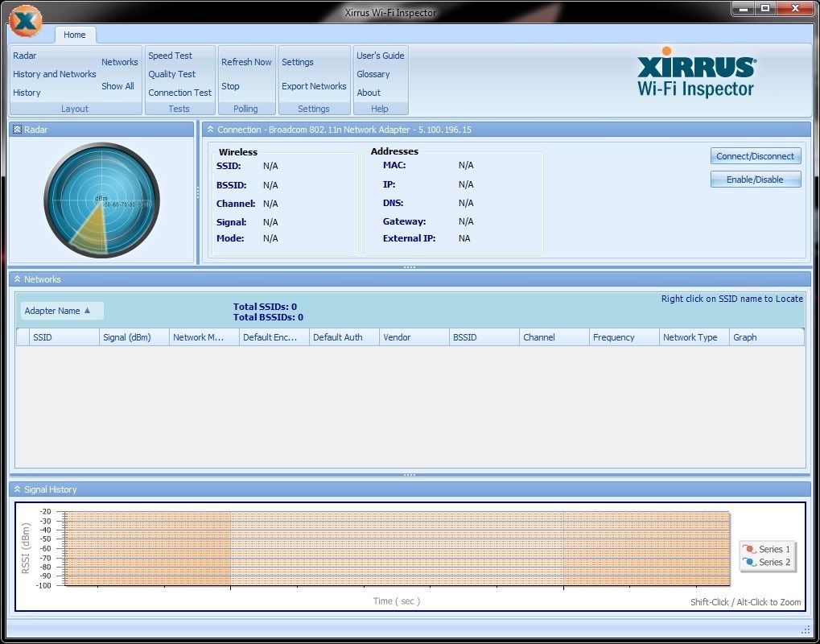820x644 pixels.
Task: Open the Glossary
Action: (373, 74)
